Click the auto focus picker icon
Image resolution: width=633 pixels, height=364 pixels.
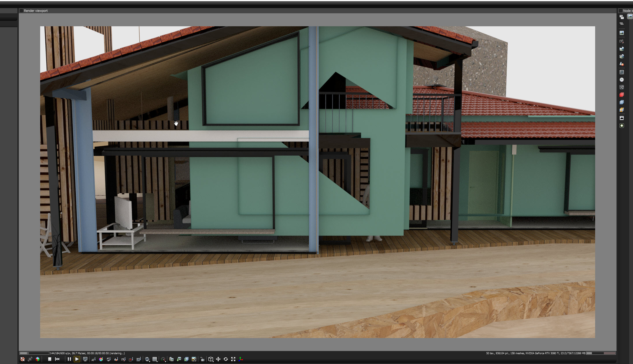tap(93, 359)
